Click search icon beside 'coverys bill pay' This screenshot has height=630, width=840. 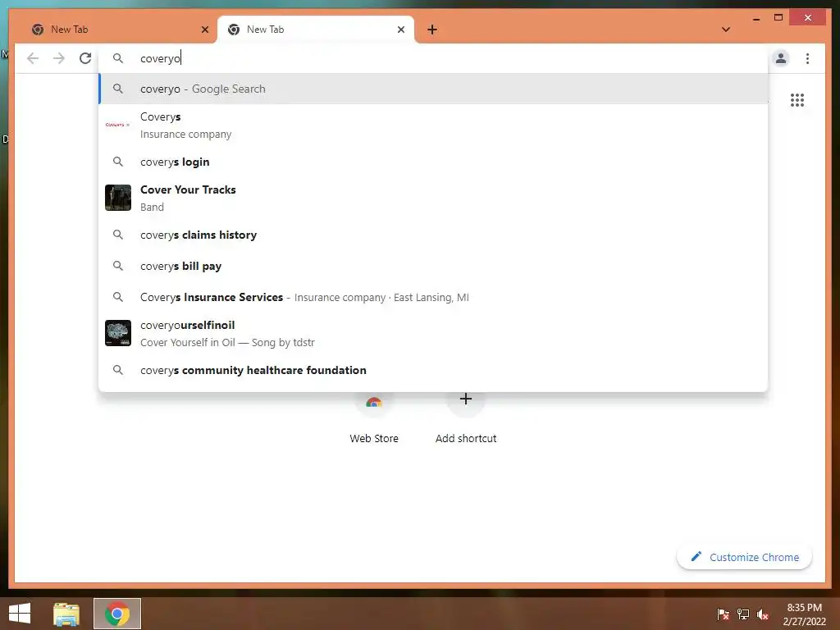pyautogui.click(x=118, y=265)
